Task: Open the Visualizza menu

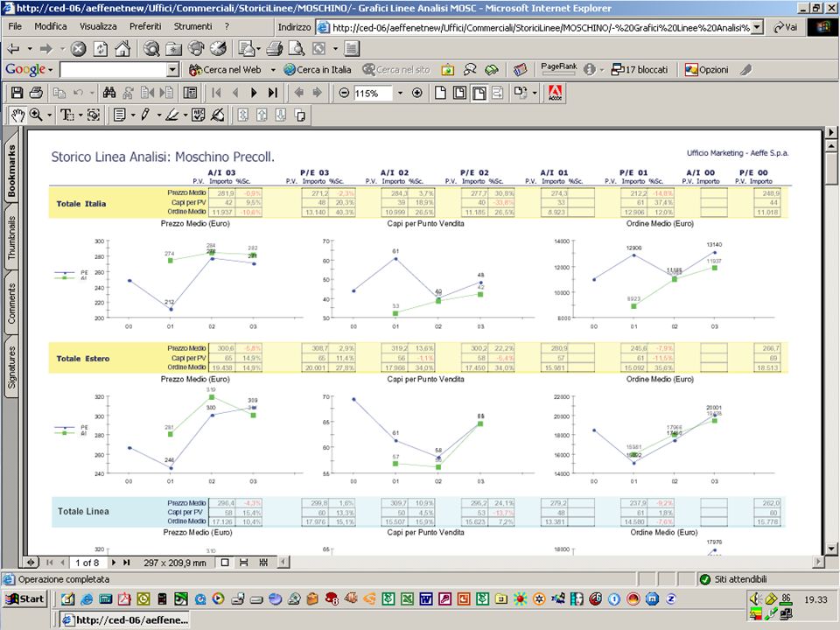Action: coord(98,26)
